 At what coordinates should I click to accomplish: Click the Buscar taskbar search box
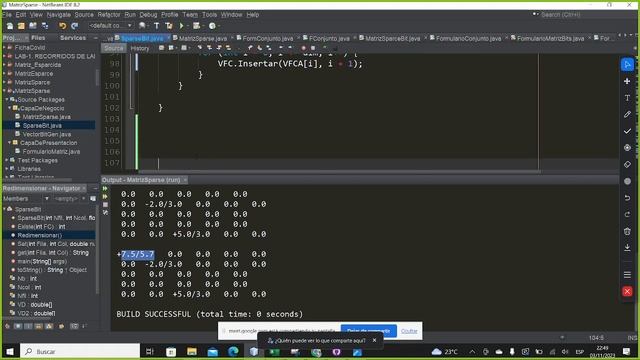pyautogui.click(x=80, y=351)
